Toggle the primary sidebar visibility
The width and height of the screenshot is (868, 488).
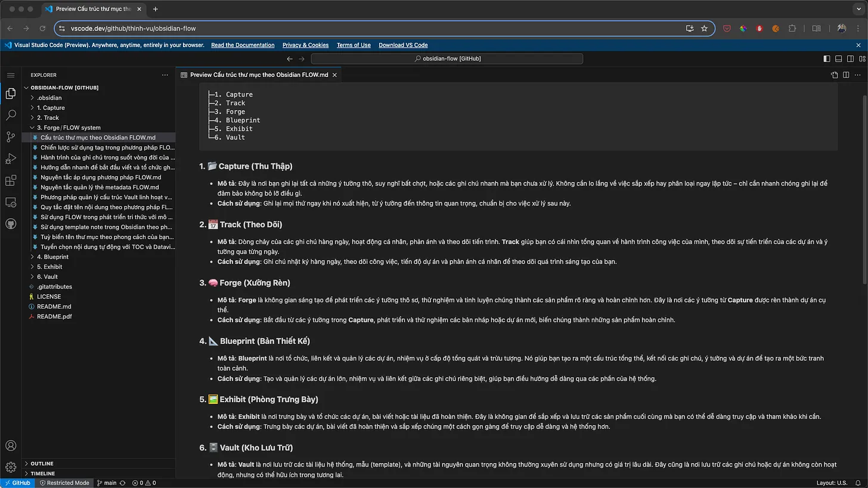coord(826,58)
